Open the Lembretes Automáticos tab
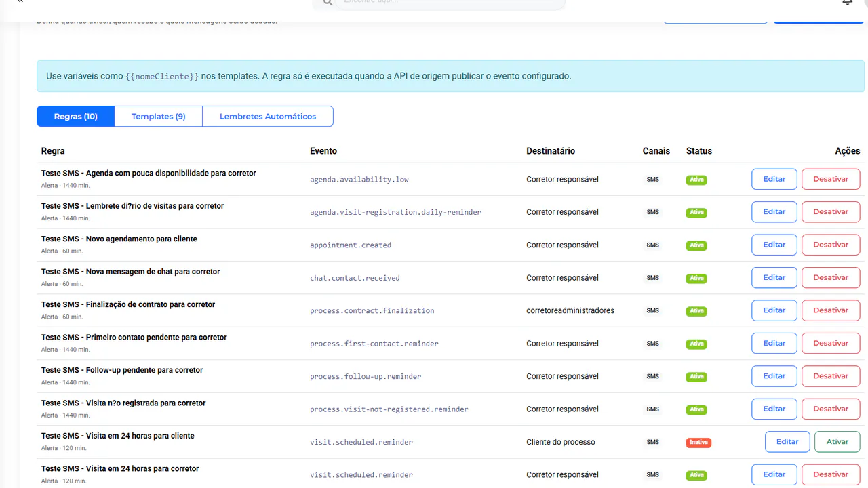 click(268, 117)
